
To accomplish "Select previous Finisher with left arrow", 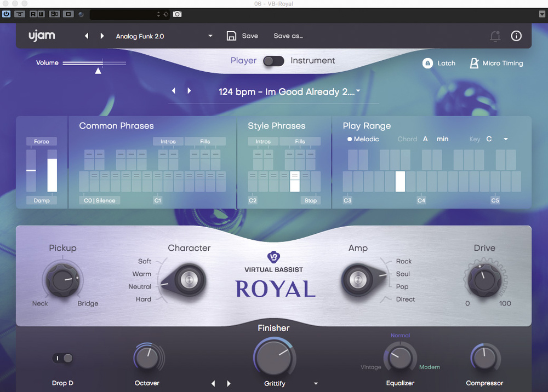I will pyautogui.click(x=213, y=383).
